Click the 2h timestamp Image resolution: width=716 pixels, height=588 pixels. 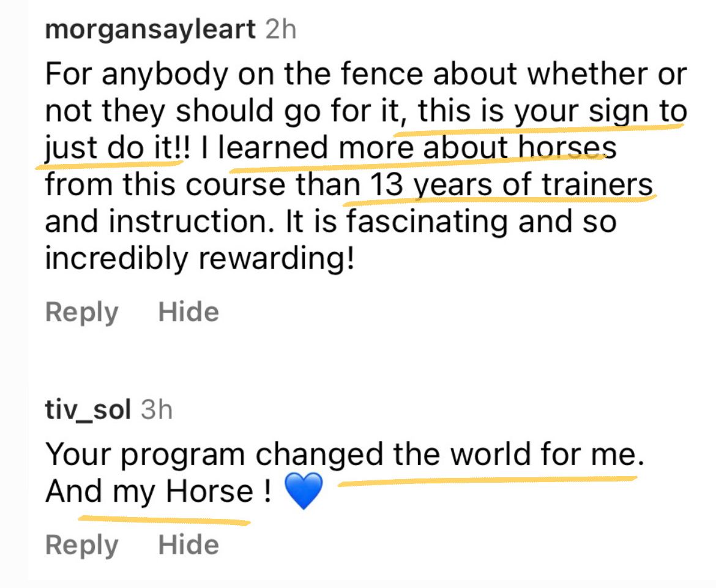click(x=282, y=29)
